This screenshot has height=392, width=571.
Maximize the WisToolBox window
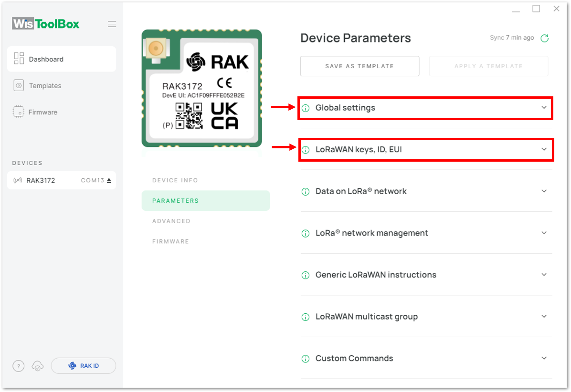point(536,9)
